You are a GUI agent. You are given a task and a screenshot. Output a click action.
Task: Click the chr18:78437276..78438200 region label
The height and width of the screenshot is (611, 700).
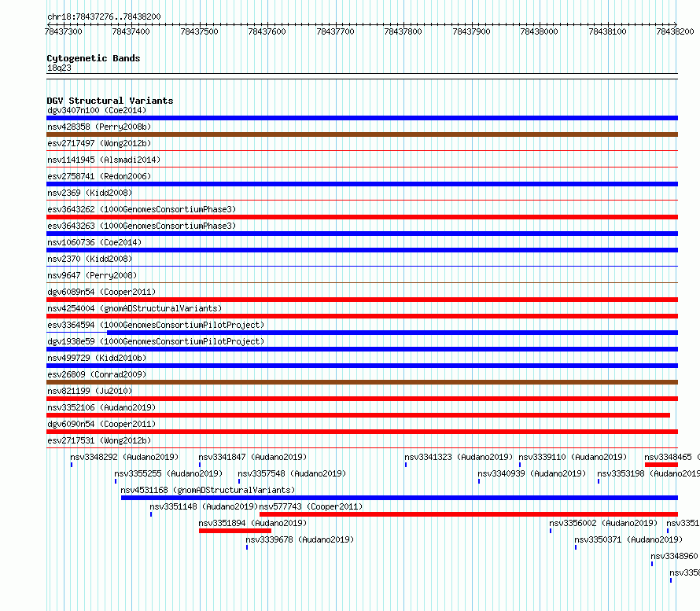(x=104, y=17)
